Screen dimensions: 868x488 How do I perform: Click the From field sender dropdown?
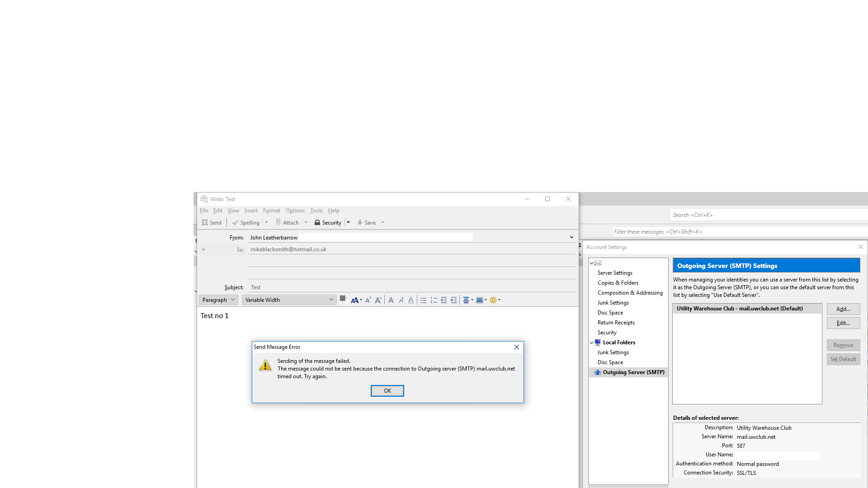(x=571, y=237)
